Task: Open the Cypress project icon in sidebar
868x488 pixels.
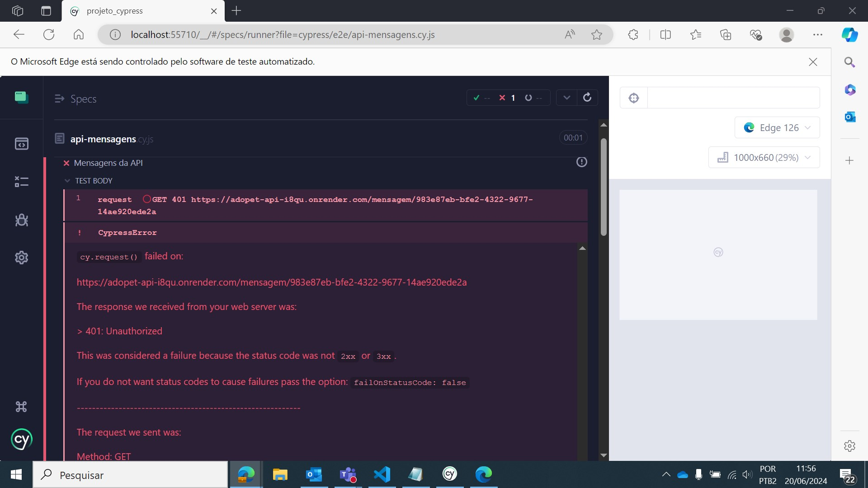Action: click(21, 97)
